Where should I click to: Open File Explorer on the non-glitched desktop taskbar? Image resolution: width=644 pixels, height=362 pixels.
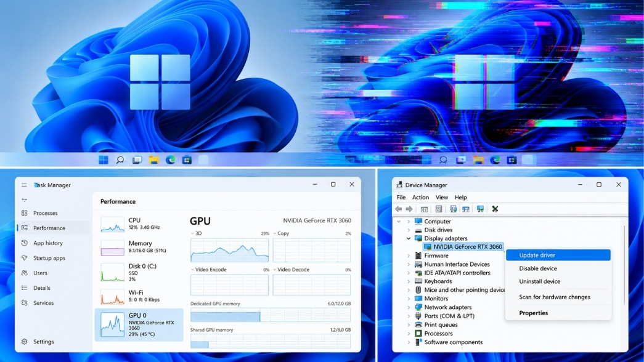pos(153,159)
